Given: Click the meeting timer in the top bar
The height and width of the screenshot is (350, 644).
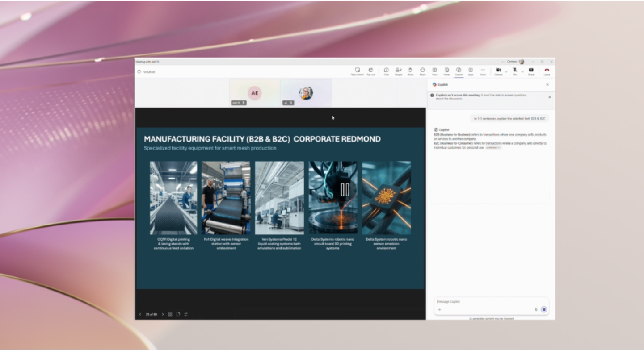Looking at the screenshot, I should pos(149,72).
